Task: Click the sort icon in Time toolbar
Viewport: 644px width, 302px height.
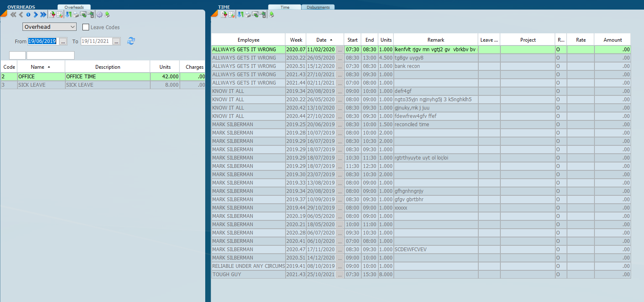Action: pyautogui.click(x=240, y=15)
